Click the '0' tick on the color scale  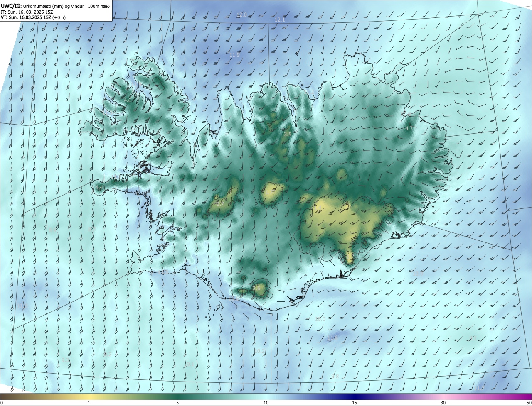[2, 403]
